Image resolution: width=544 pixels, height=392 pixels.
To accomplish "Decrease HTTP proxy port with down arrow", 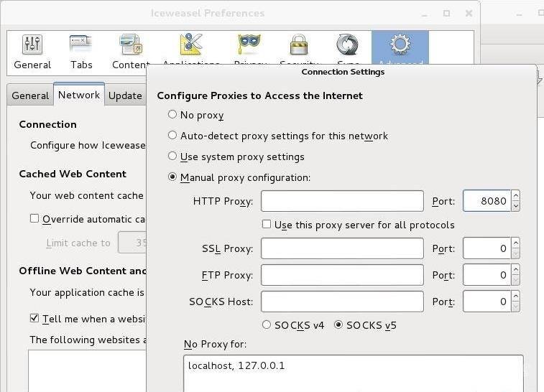I will point(515,206).
